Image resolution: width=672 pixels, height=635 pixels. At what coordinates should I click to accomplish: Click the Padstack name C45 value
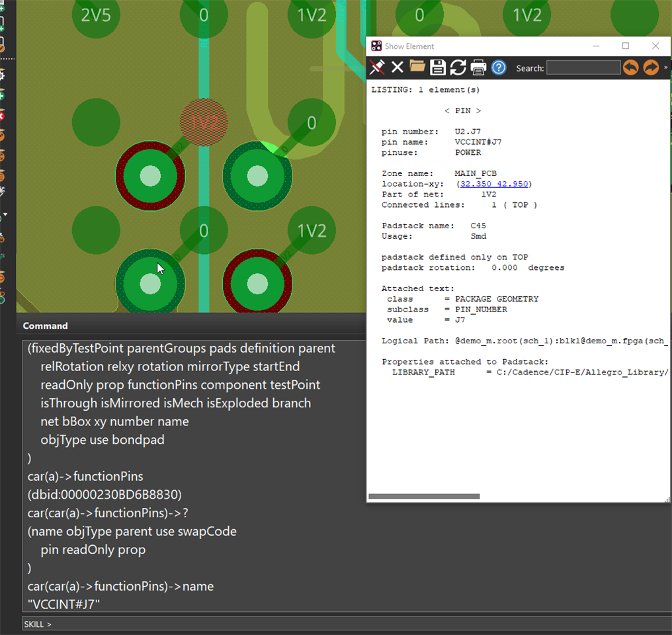478,226
